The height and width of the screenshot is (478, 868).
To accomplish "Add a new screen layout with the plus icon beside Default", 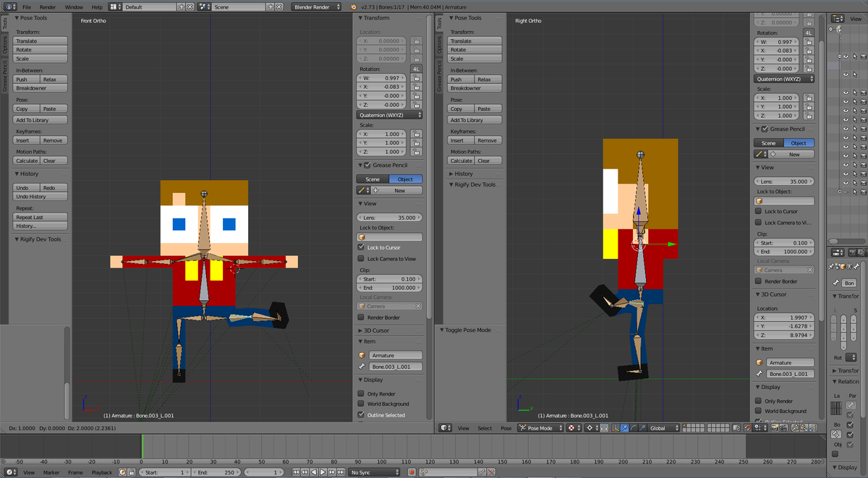I will (x=182, y=7).
